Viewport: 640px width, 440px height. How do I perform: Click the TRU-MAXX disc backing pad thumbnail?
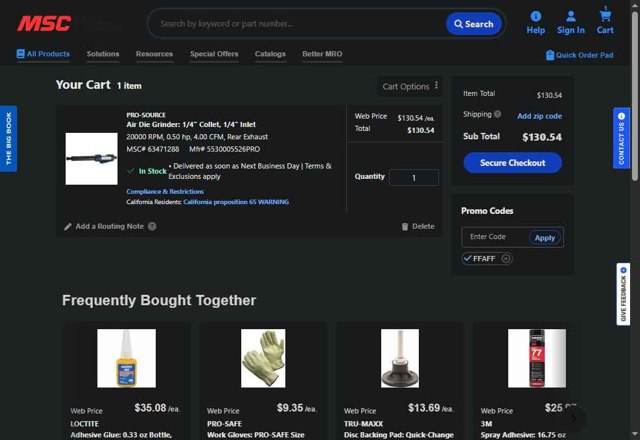[400, 358]
